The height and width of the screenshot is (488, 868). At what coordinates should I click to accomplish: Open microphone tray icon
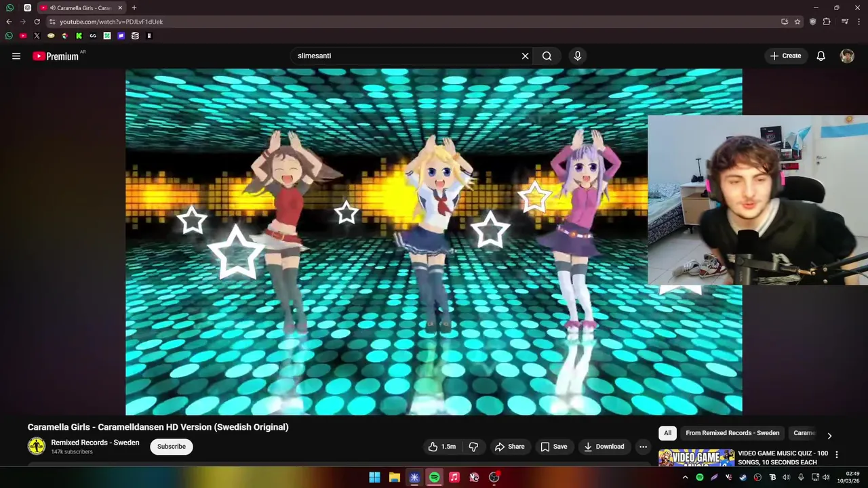pyautogui.click(x=801, y=477)
